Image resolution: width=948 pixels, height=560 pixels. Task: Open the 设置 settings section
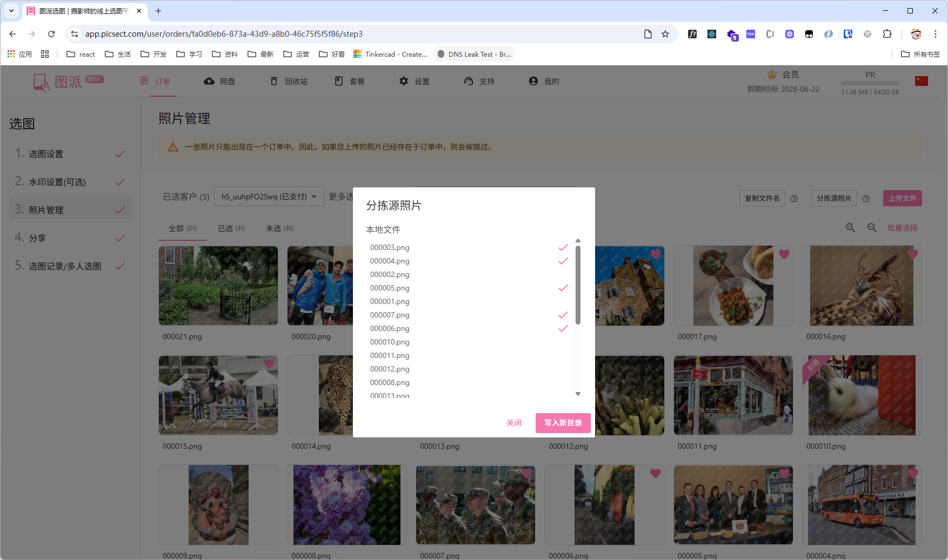click(413, 81)
